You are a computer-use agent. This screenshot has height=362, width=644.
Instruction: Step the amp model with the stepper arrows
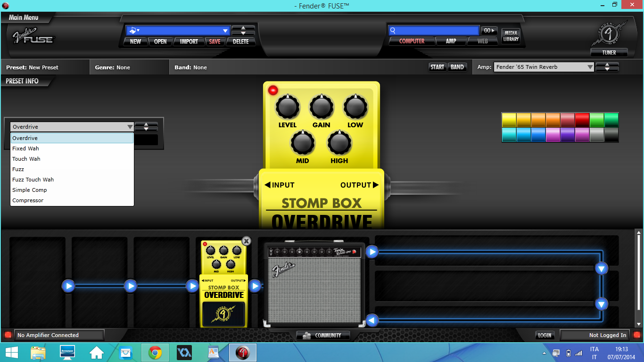pos(607,67)
